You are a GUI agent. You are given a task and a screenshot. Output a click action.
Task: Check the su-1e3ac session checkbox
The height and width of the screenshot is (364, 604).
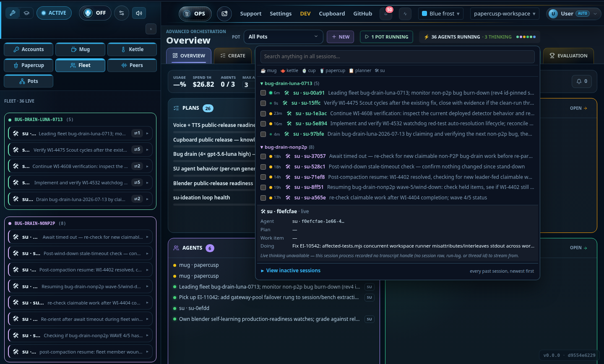tap(263, 114)
